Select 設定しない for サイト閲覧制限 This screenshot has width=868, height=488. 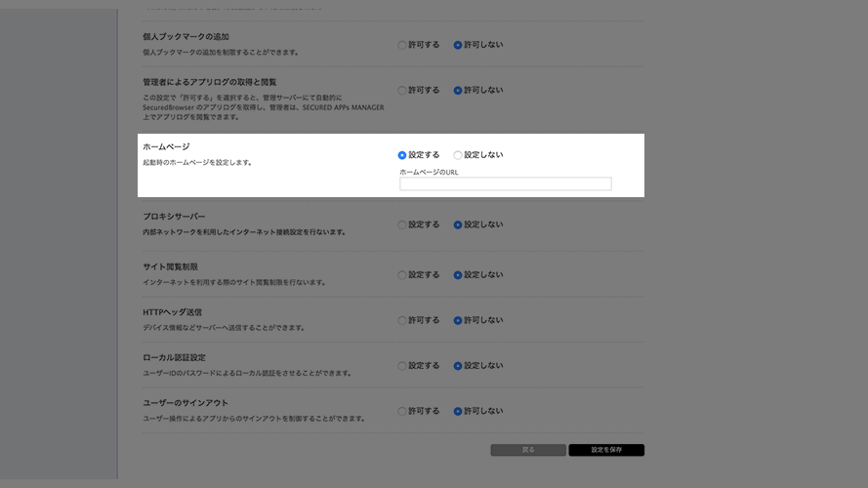pos(457,275)
